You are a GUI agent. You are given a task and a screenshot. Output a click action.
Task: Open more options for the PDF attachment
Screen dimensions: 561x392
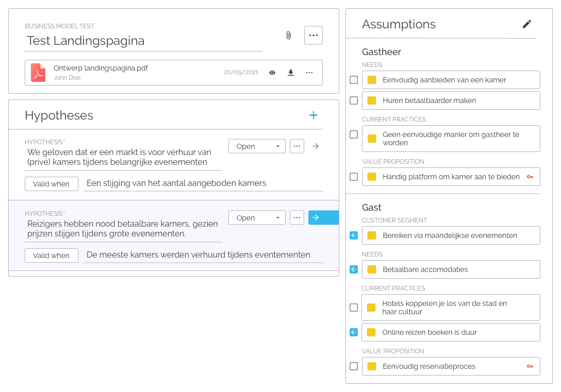309,73
